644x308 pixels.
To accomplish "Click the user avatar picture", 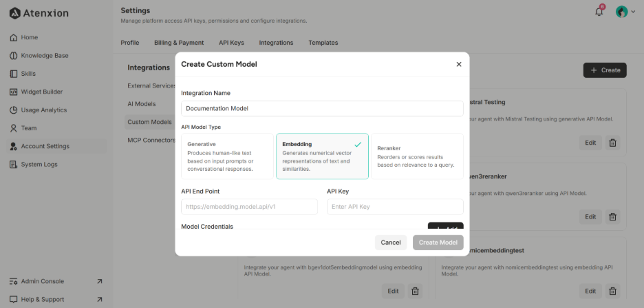I will point(621,12).
